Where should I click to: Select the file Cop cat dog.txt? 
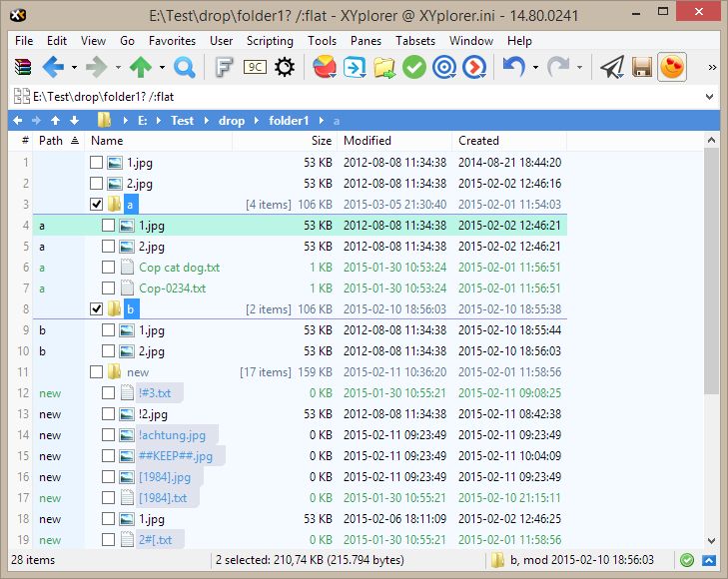tap(179, 268)
